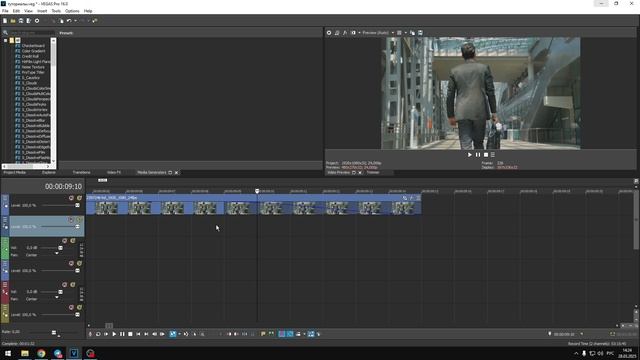The height and width of the screenshot is (360, 640).
Task: Switch to the Project Media tab
Action: click(x=15, y=173)
